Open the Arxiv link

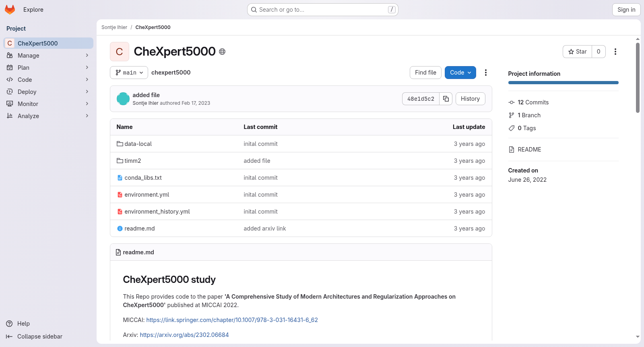184,335
